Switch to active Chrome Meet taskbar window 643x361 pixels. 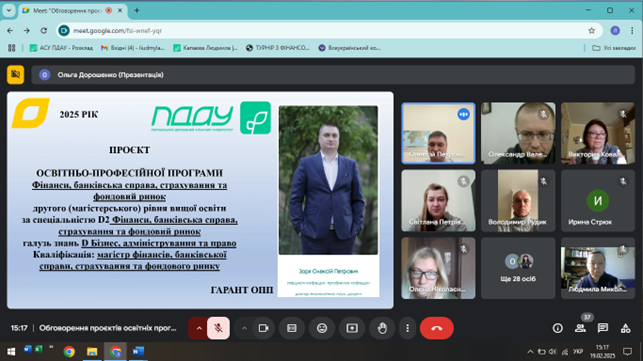(115, 352)
